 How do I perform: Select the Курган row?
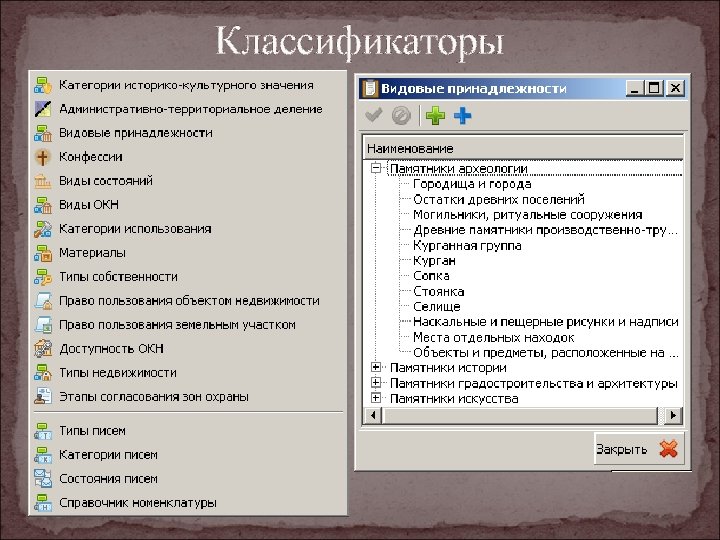point(434,260)
